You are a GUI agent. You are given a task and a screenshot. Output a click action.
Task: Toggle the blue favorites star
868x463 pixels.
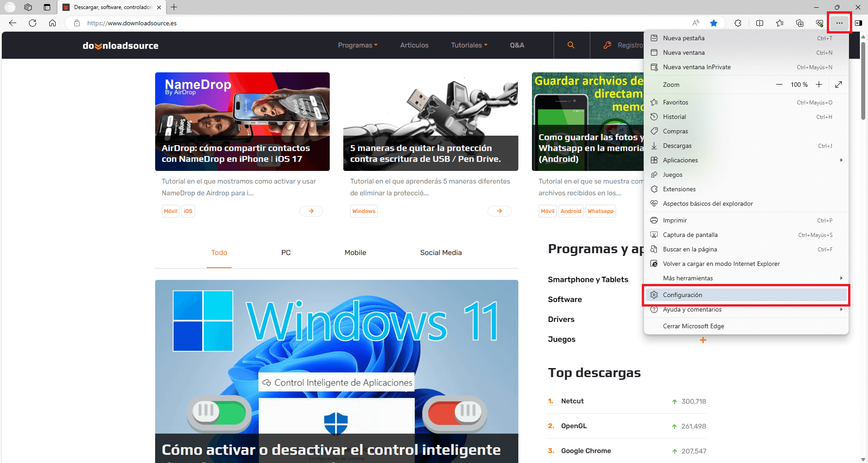point(714,23)
